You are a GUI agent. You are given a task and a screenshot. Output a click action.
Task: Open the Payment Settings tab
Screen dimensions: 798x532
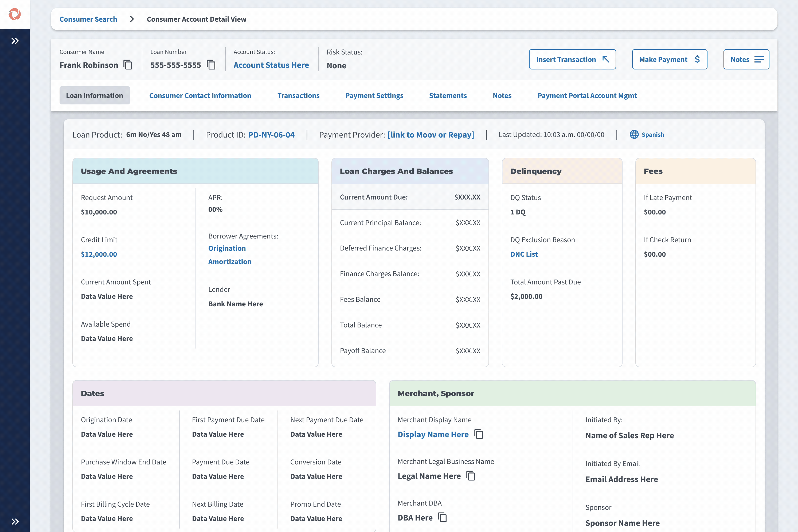(x=374, y=95)
